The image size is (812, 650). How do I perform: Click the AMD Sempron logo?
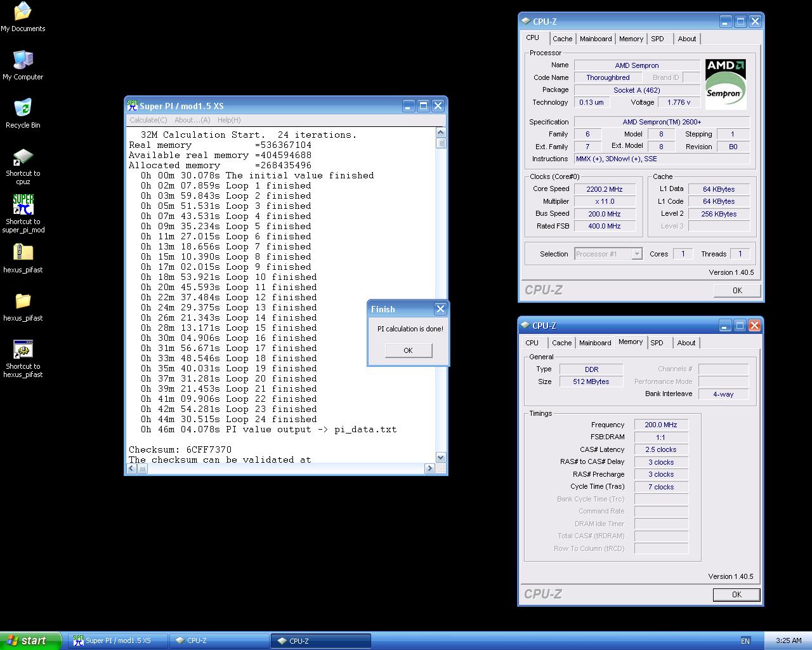click(726, 84)
